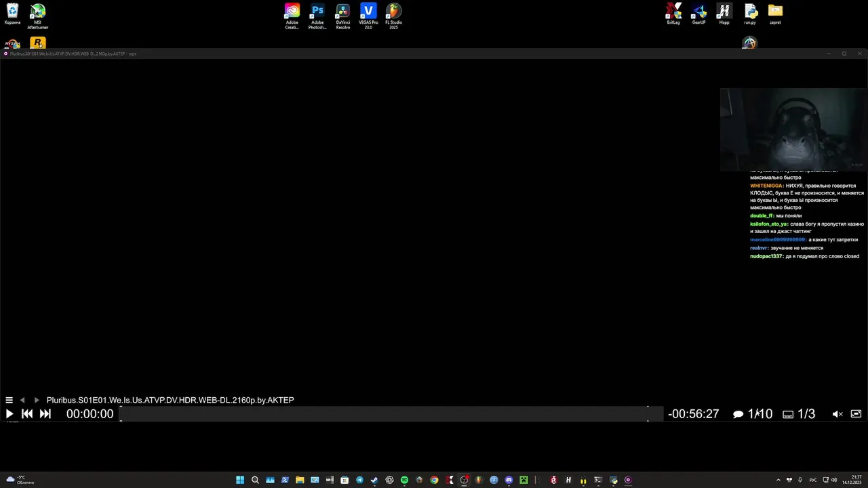Screen dimensions: 868x488
Task: Click the realnvr username in chat
Action: pyautogui.click(x=759, y=248)
